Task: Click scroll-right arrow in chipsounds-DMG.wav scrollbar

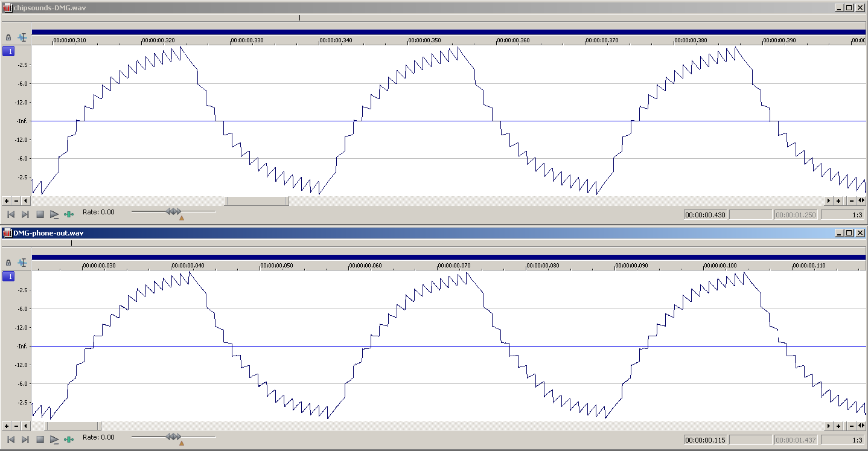Action: point(828,201)
